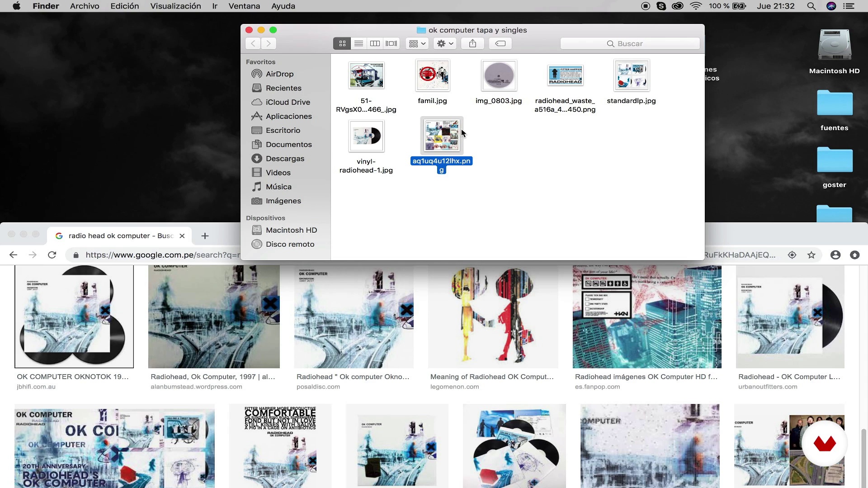Open Notification Center list icon
This screenshot has height=488, width=868.
pyautogui.click(x=849, y=6)
